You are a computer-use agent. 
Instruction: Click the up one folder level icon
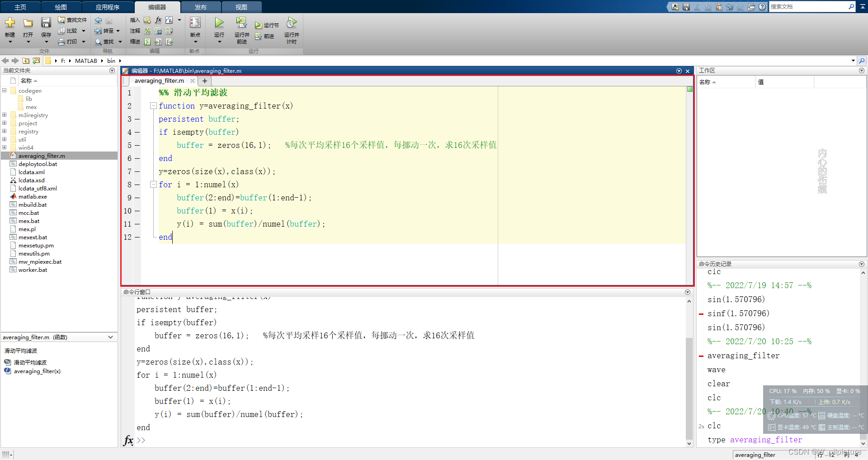(26, 61)
